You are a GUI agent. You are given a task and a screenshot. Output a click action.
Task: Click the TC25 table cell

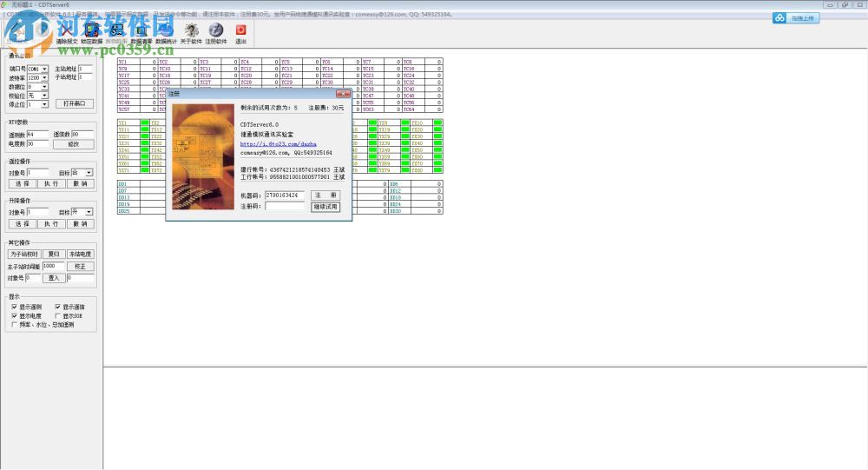[128, 82]
